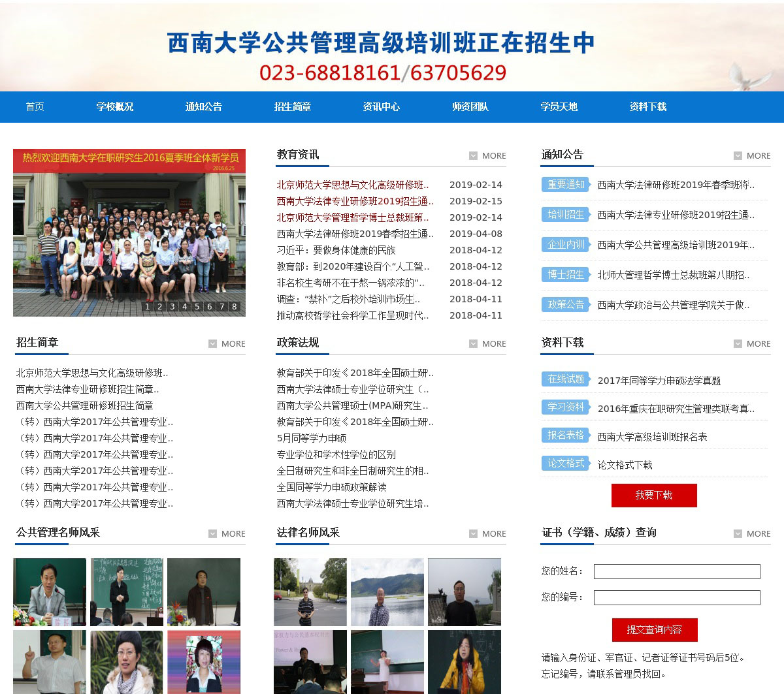
Task: Click the 政策公告 tag
Action: coord(566,305)
